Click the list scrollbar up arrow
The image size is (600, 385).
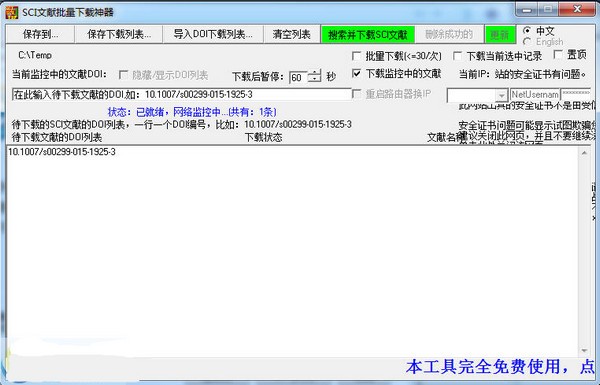(584, 153)
